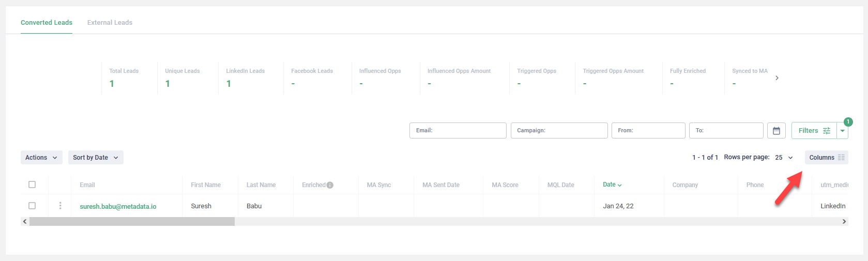Click the Enriched info icon
This screenshot has height=261, width=868.
coord(330,185)
